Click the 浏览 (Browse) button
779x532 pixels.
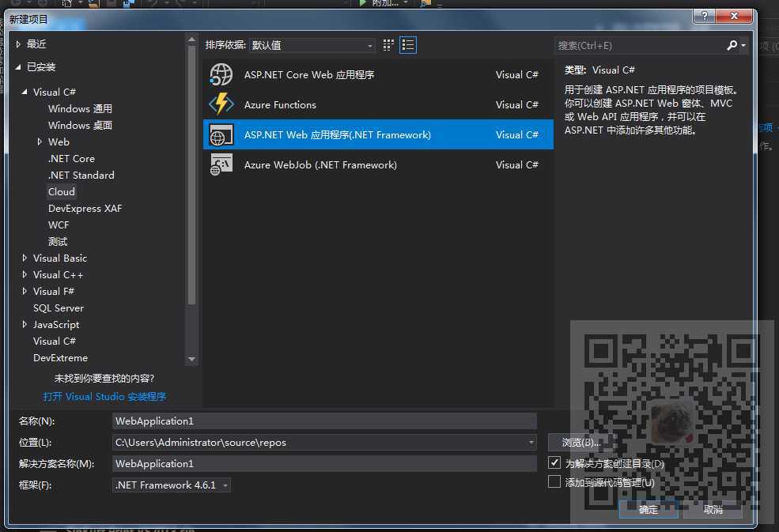(x=580, y=442)
